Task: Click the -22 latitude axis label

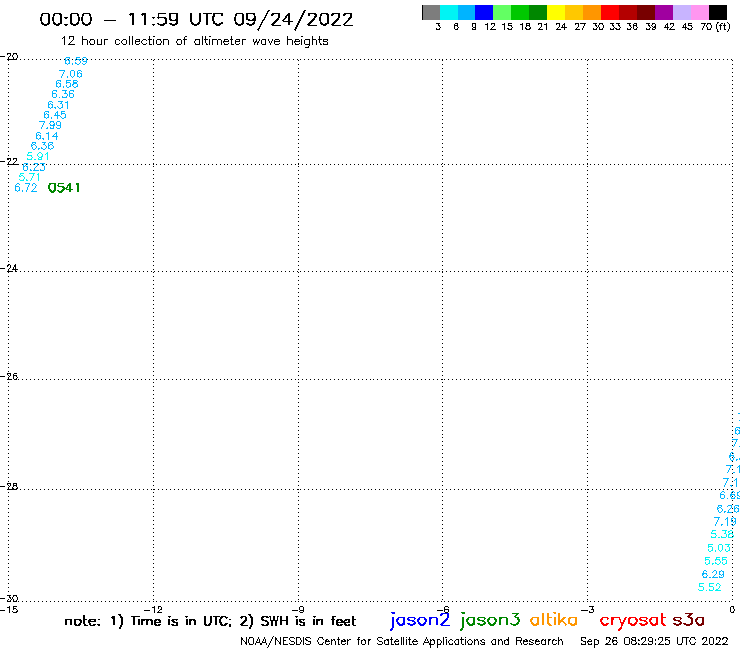Action: coord(9,161)
